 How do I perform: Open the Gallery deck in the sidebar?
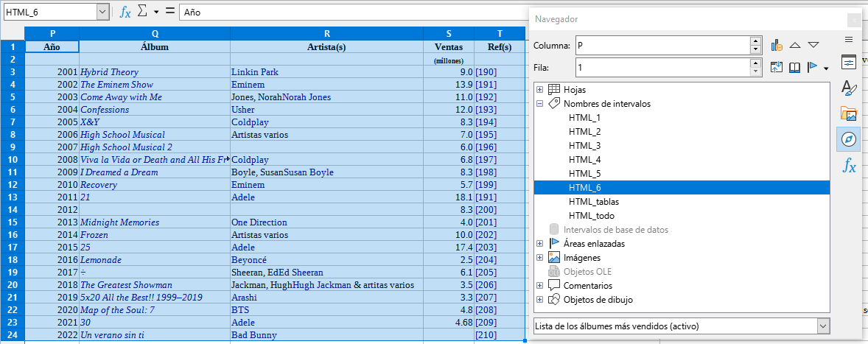pyautogui.click(x=849, y=113)
